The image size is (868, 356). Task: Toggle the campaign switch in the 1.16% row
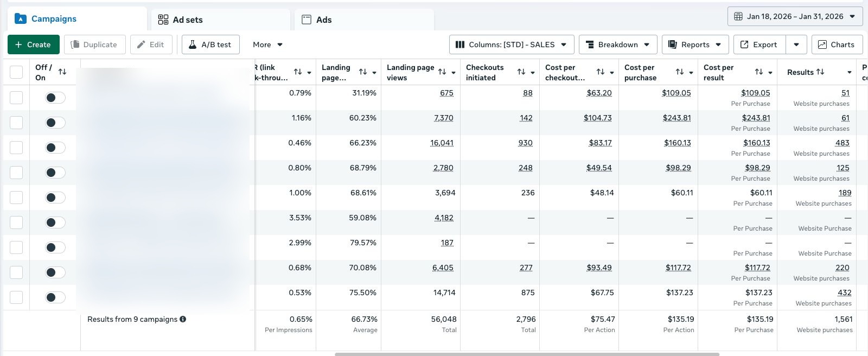click(55, 123)
